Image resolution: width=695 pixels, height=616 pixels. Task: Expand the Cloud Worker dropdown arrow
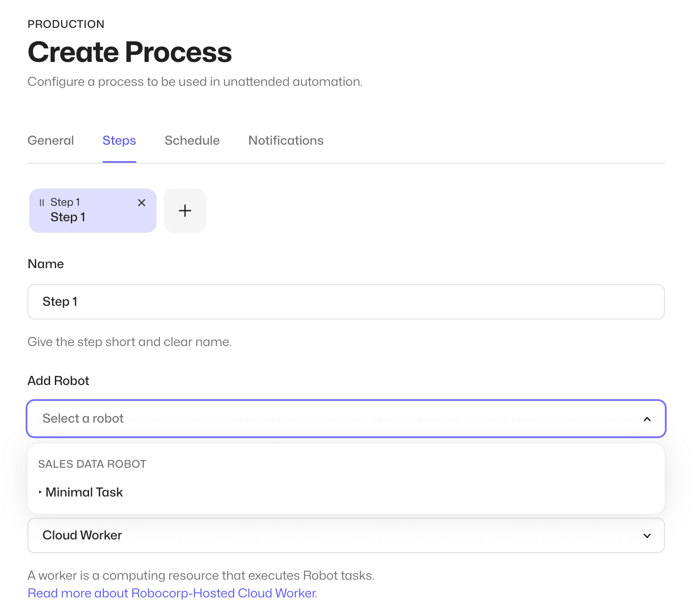[x=647, y=535]
